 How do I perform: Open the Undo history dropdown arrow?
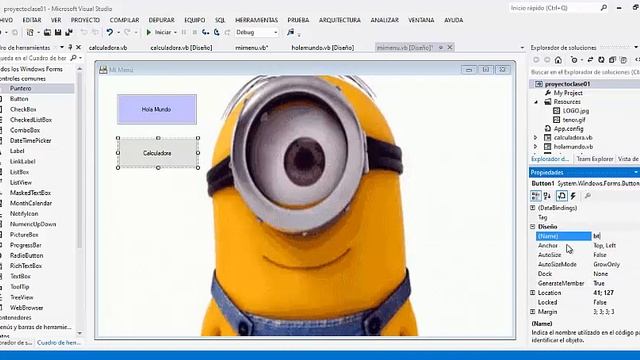[x=118, y=32]
